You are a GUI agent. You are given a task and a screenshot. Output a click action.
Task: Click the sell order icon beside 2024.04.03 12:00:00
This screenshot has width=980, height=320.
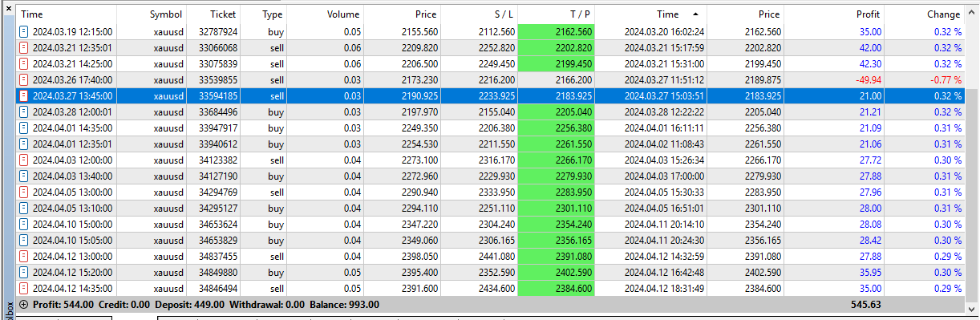(x=25, y=160)
